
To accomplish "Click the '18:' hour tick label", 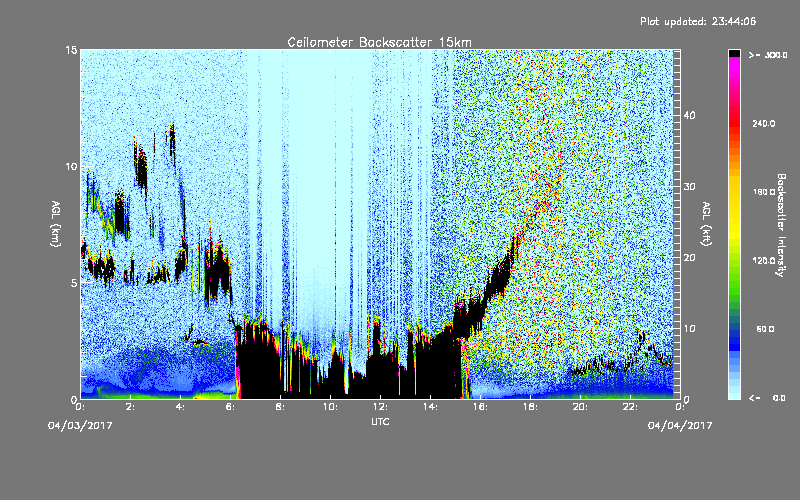I will coord(530,407).
